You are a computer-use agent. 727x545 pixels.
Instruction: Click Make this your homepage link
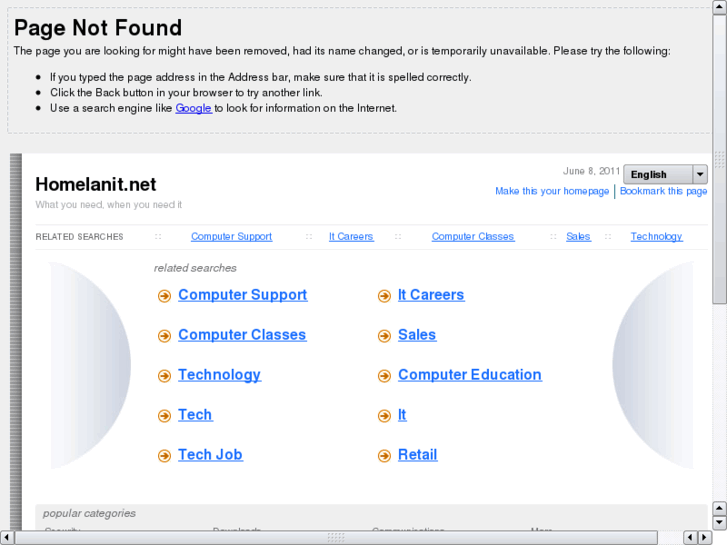(x=552, y=191)
